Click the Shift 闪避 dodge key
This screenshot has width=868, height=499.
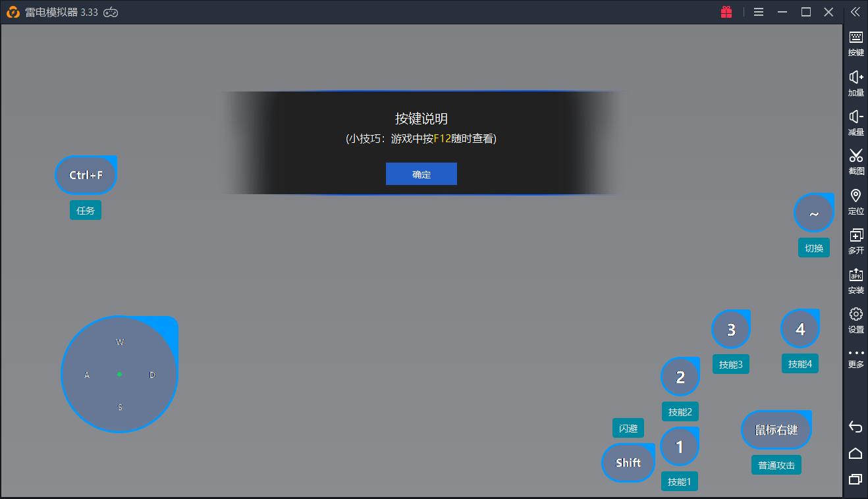[x=628, y=462]
